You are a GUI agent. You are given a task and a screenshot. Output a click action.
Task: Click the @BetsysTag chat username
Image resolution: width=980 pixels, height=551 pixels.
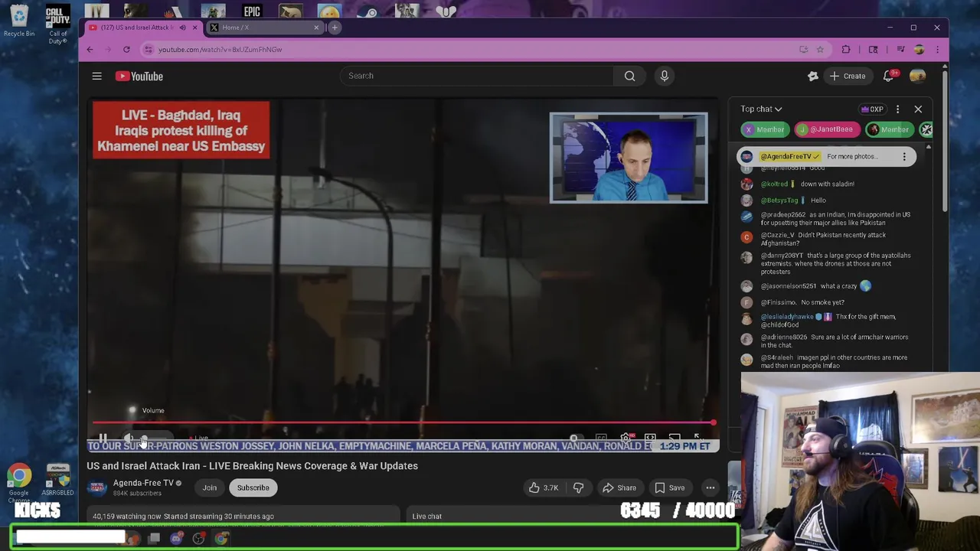[x=779, y=201]
